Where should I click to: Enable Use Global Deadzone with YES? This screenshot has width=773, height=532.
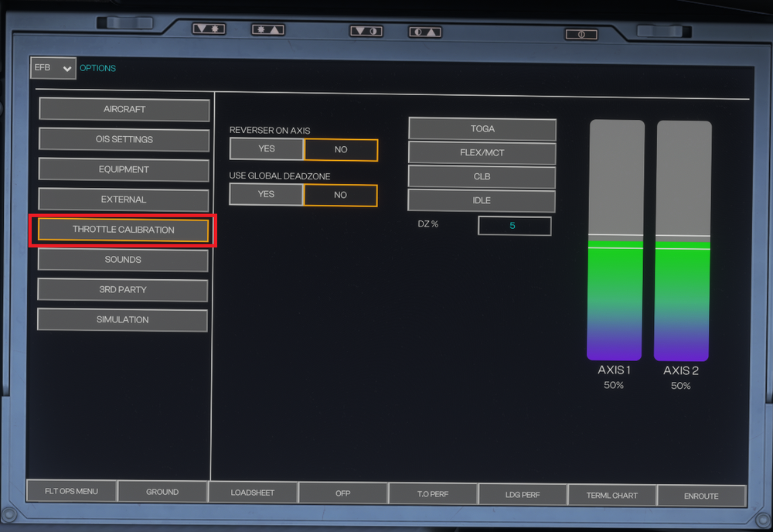(x=267, y=195)
